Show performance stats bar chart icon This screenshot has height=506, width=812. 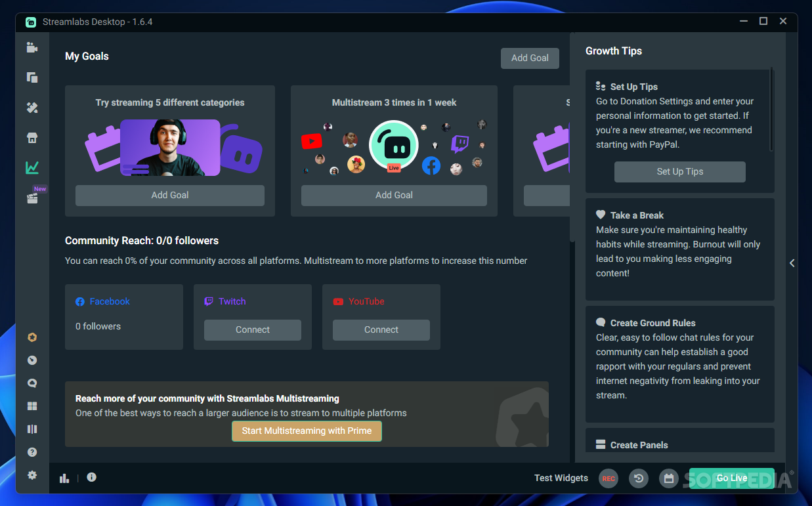(64, 478)
